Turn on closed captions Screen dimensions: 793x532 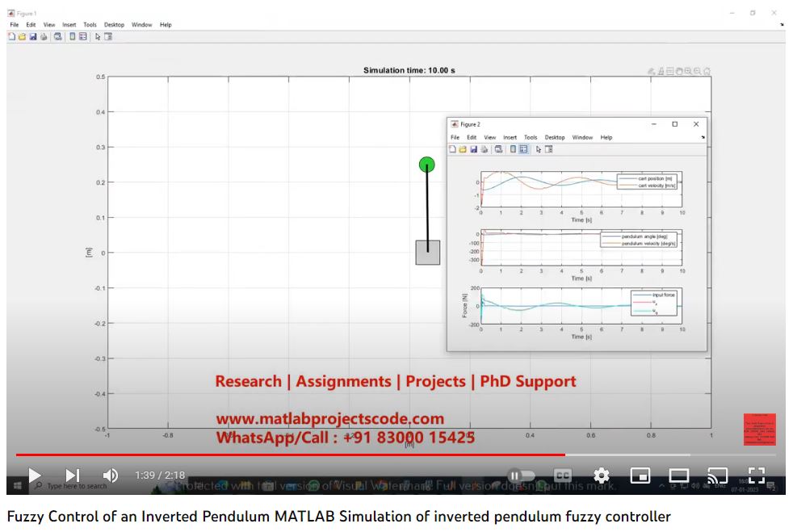tap(562, 475)
